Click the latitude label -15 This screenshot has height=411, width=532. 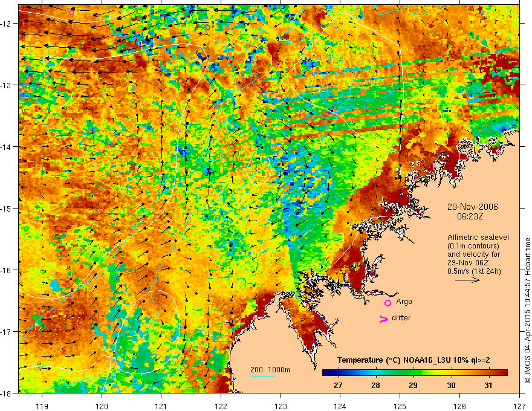click(7, 208)
